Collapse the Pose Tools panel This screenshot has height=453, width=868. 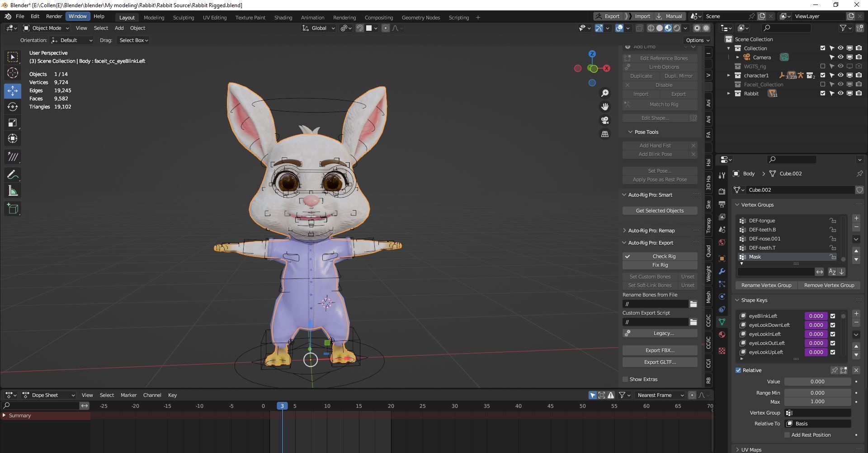pos(630,132)
